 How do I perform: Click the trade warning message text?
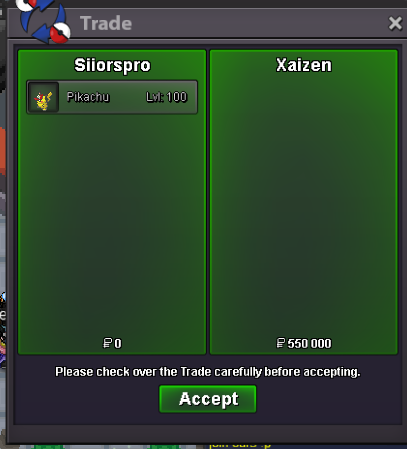coord(208,372)
